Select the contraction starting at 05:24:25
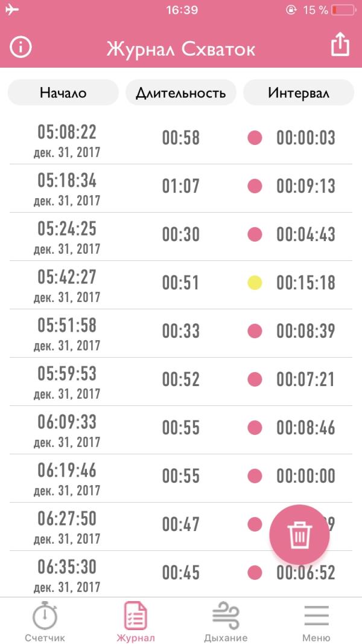Image resolution: width=362 pixels, height=644 pixels. tap(67, 236)
